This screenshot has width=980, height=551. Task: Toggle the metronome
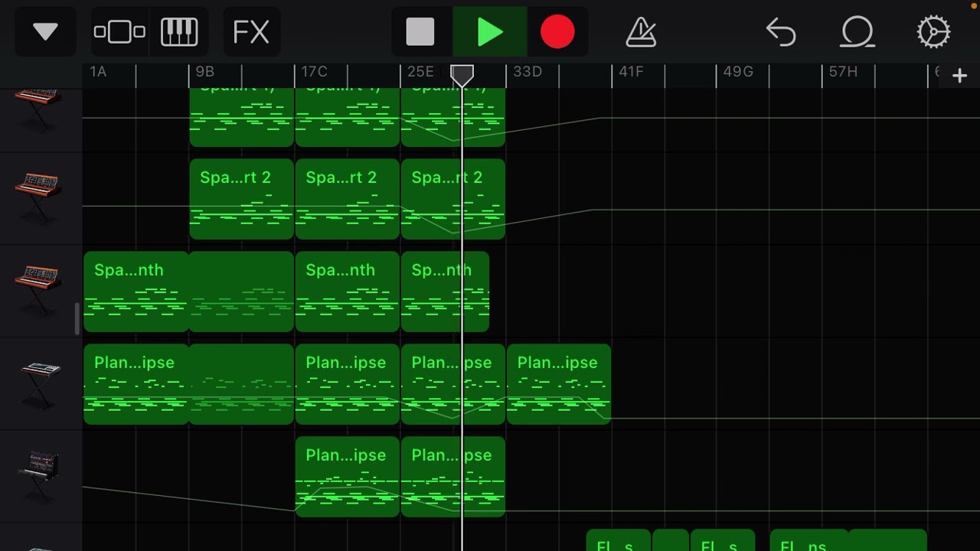pos(642,32)
